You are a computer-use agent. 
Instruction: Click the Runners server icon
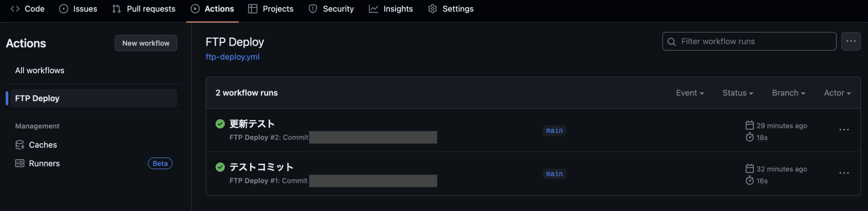pos(19,164)
